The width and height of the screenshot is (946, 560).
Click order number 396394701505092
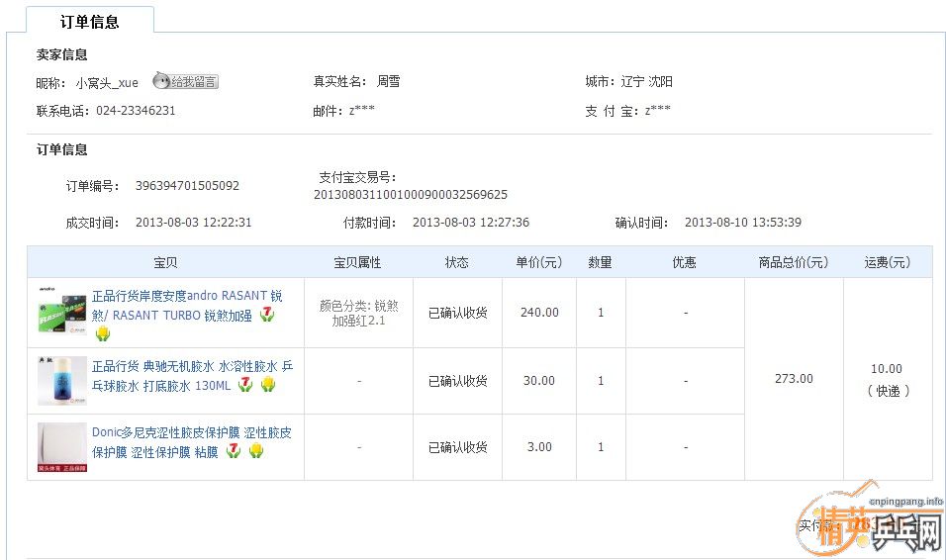tap(187, 185)
